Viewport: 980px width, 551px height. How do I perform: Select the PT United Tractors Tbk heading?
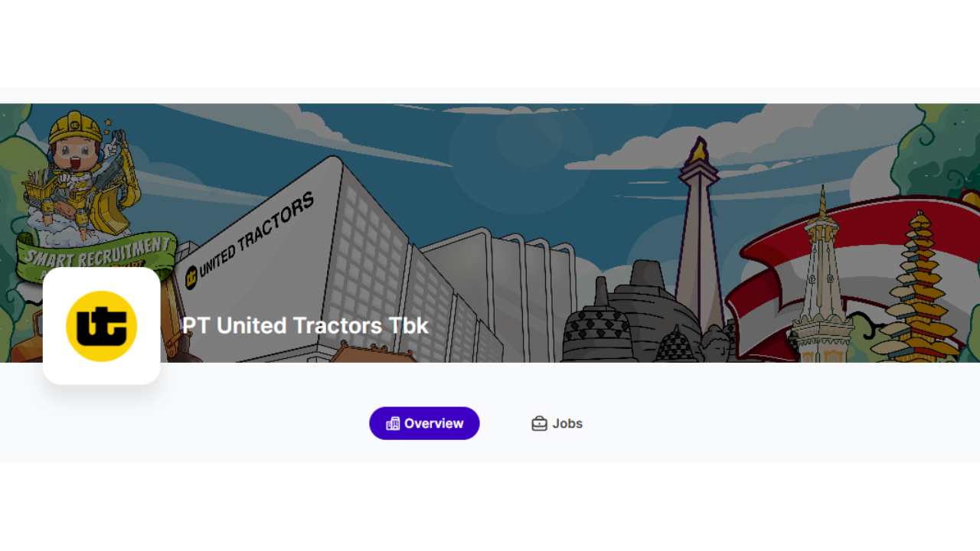[305, 325]
